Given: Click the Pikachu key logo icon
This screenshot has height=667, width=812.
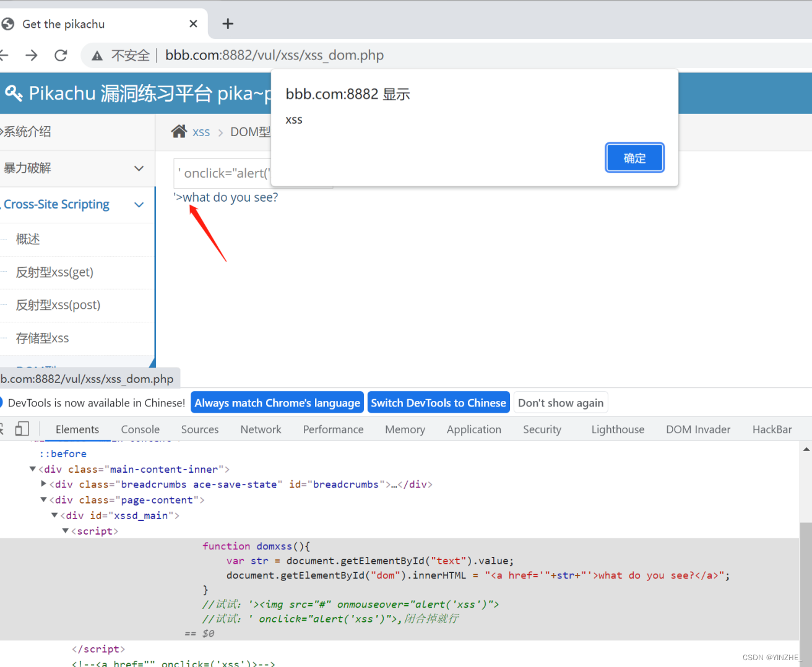Looking at the screenshot, I should coord(14,93).
